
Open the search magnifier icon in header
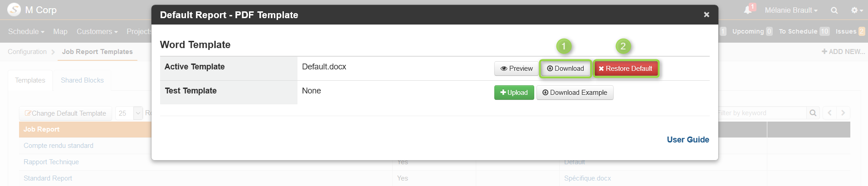[834, 10]
